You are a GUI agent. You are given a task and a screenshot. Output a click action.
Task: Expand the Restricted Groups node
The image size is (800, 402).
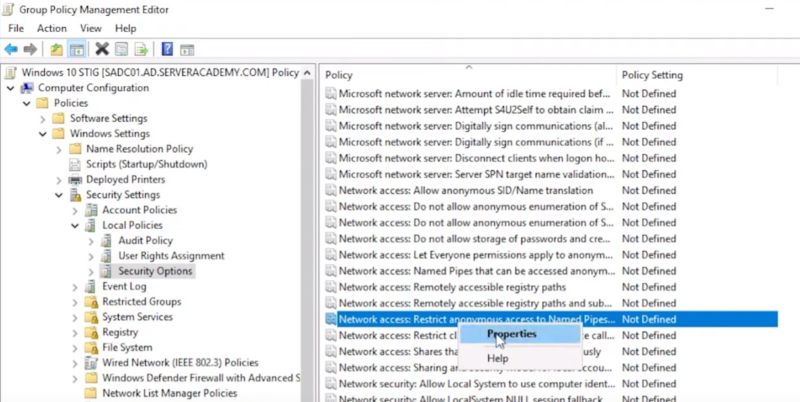76,301
